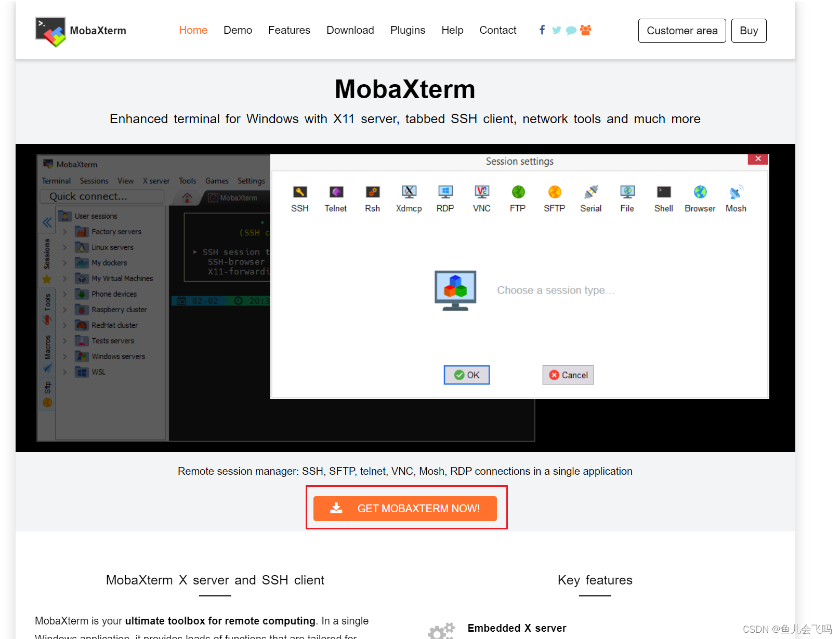This screenshot has width=840, height=639.
Task: Expand the Windows servers group
Action: pos(64,356)
